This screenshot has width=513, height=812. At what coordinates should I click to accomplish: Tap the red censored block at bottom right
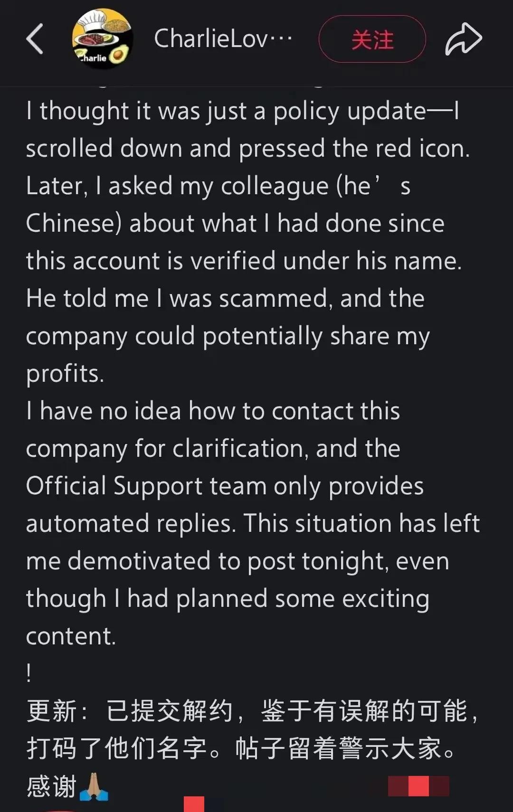pyautogui.click(x=418, y=786)
